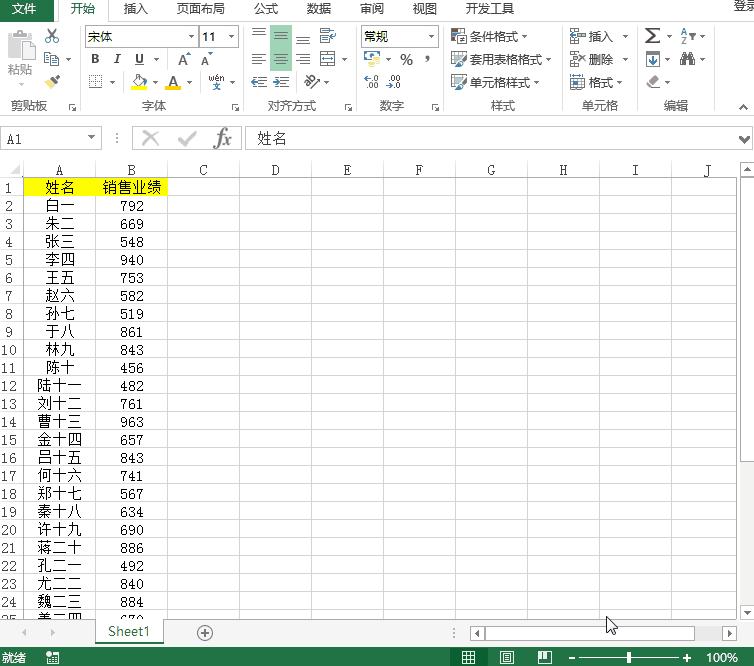This screenshot has height=666, width=754.
Task: Click Sort and Filter icon
Action: click(688, 36)
